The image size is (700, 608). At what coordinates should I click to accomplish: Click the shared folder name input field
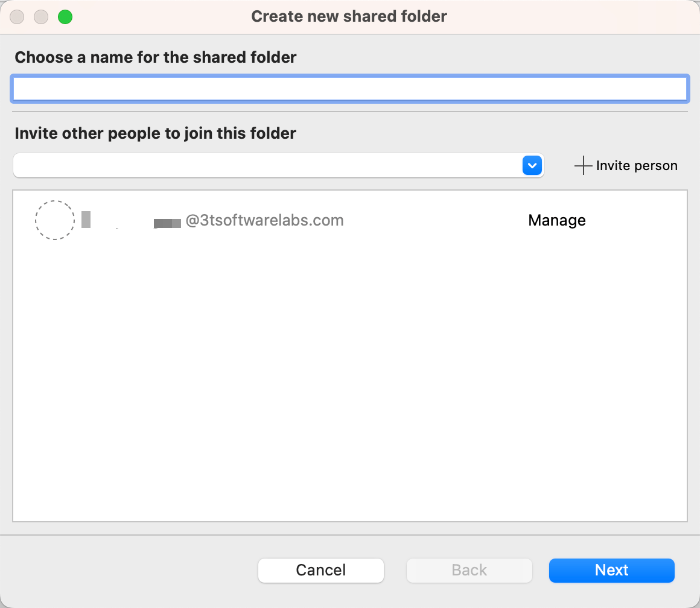350,88
